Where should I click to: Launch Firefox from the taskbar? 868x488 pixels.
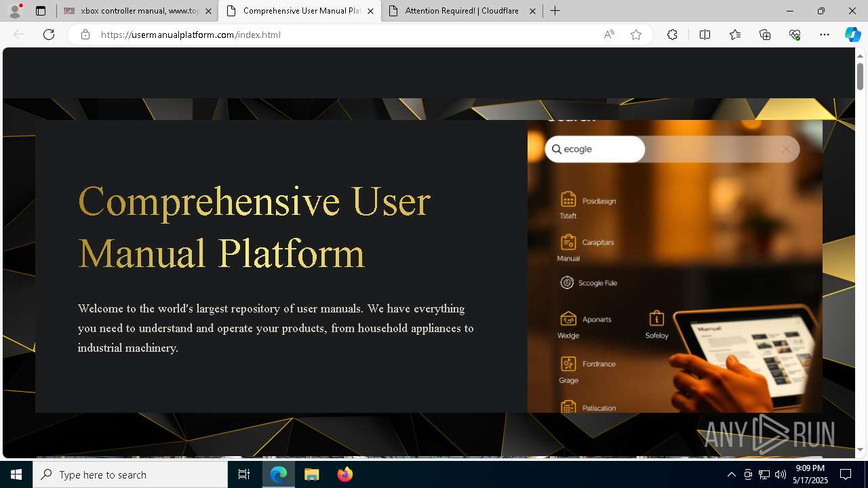344,474
